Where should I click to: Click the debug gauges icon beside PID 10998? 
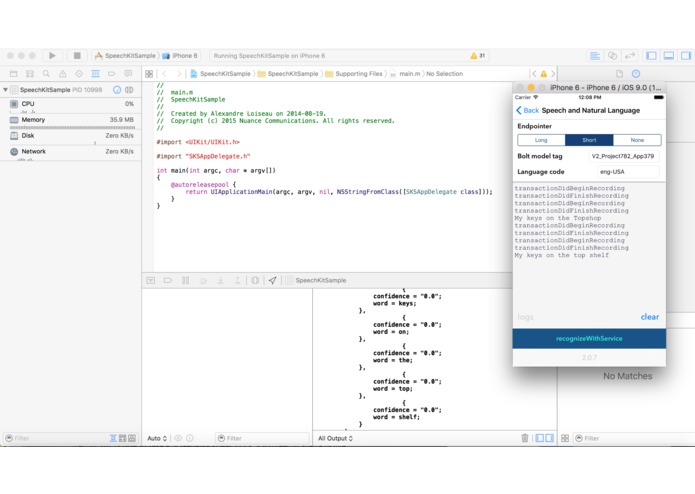(117, 89)
